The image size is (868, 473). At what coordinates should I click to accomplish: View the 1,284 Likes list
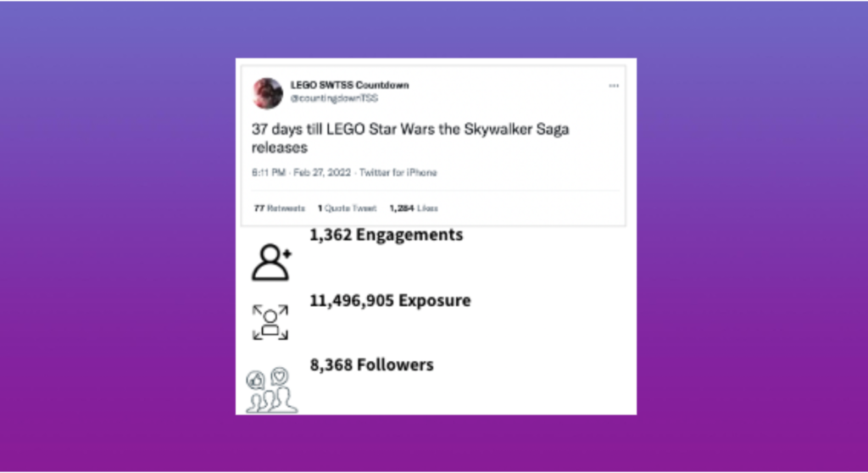(414, 209)
